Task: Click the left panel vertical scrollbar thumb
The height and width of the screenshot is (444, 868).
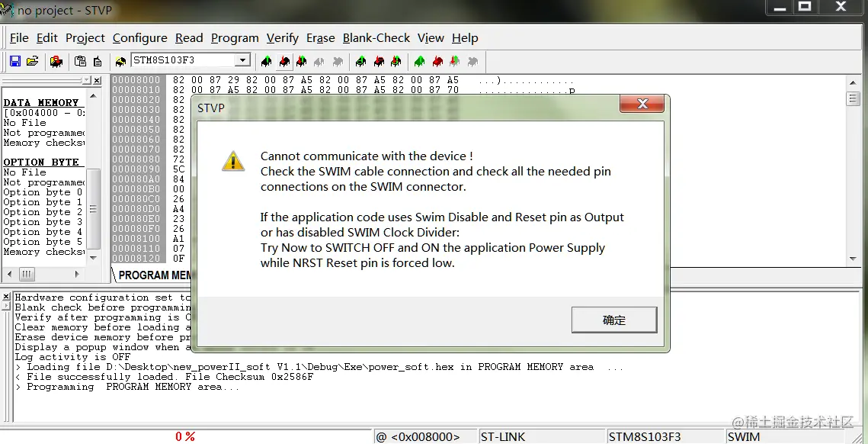Action: 93,209
